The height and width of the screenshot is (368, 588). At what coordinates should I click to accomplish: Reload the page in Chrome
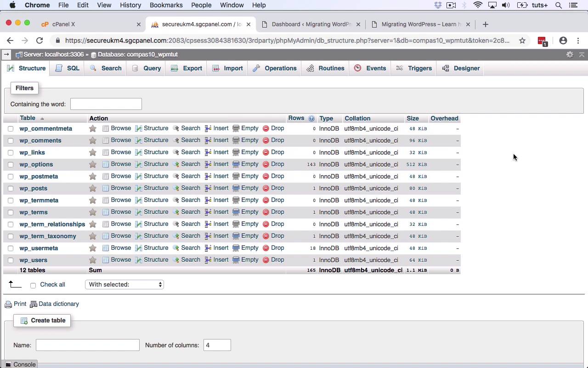(x=40, y=40)
